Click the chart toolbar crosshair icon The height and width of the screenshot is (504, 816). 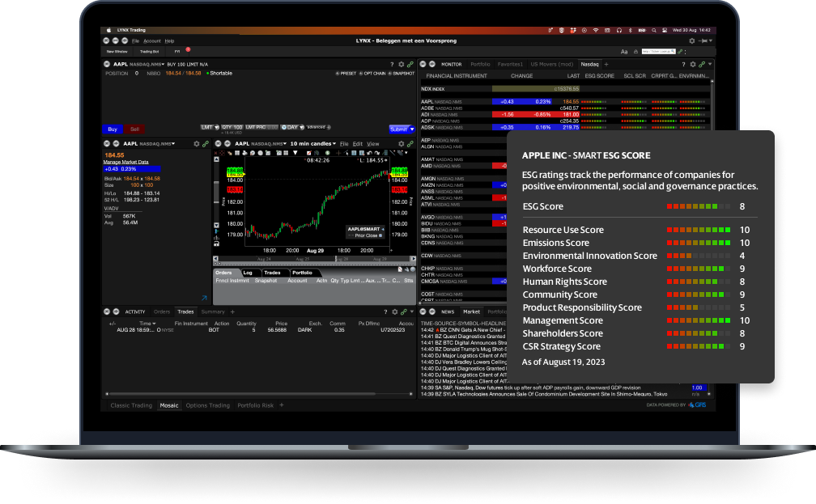pyautogui.click(x=338, y=153)
